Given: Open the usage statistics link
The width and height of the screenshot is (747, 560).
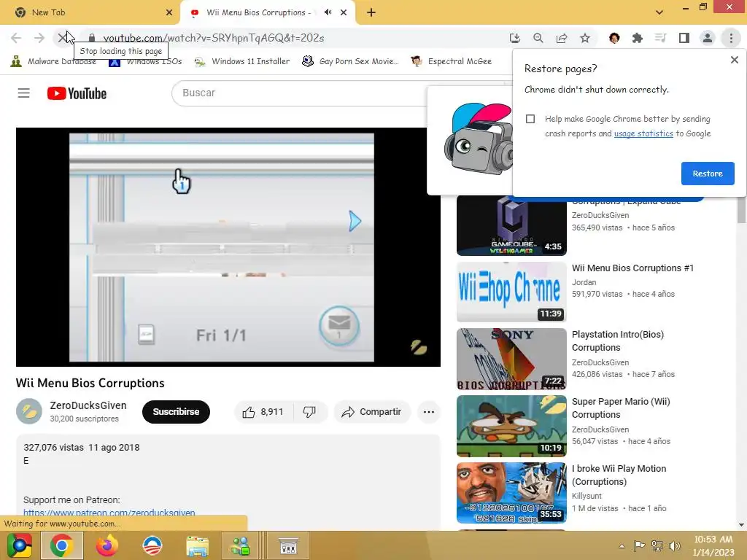Looking at the screenshot, I should [643, 133].
